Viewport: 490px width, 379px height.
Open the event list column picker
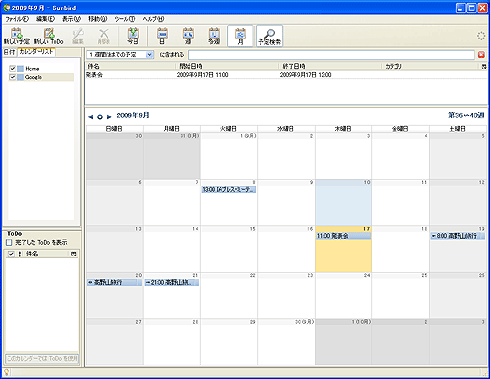click(484, 67)
